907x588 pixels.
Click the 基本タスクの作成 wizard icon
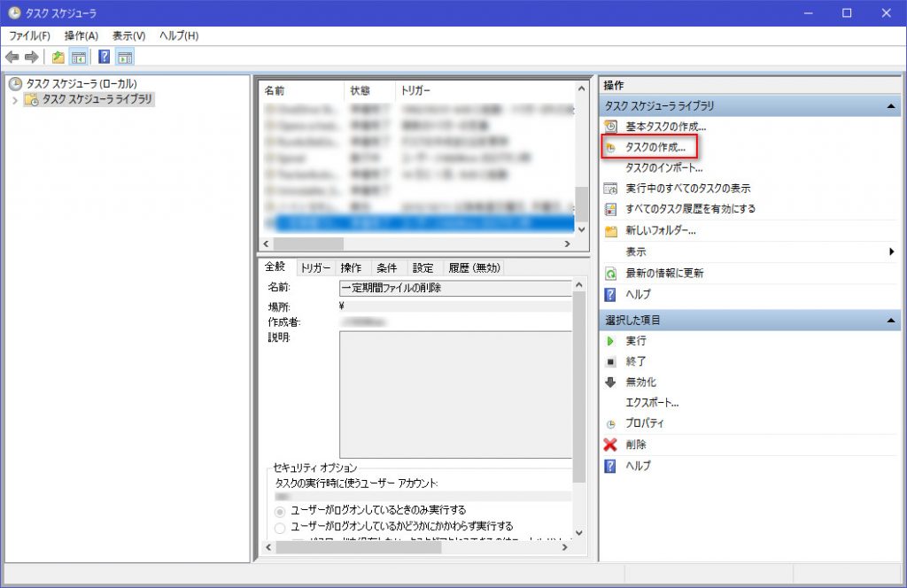coord(610,127)
